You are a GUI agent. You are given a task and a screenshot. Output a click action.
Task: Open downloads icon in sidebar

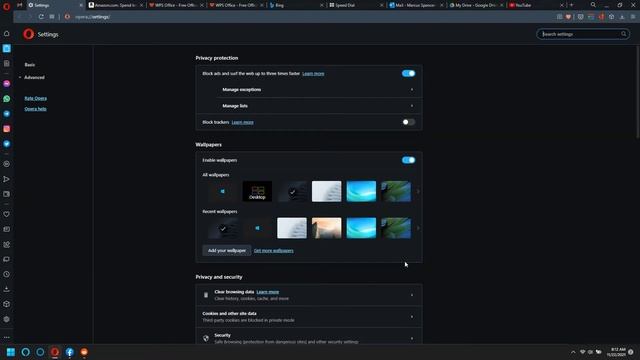coord(7,289)
